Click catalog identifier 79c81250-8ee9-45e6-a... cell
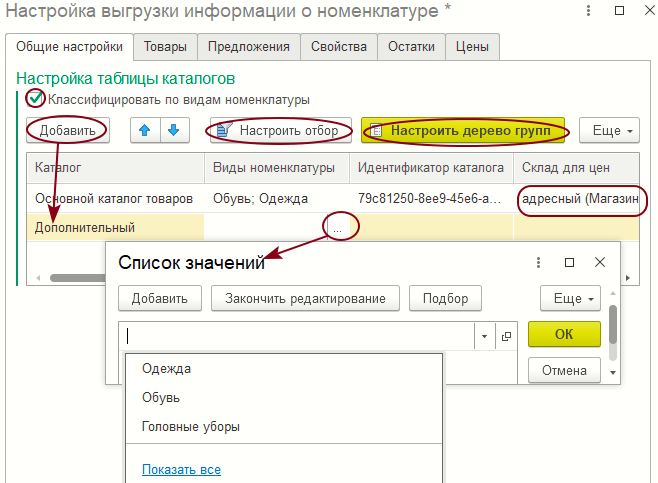 (431, 198)
